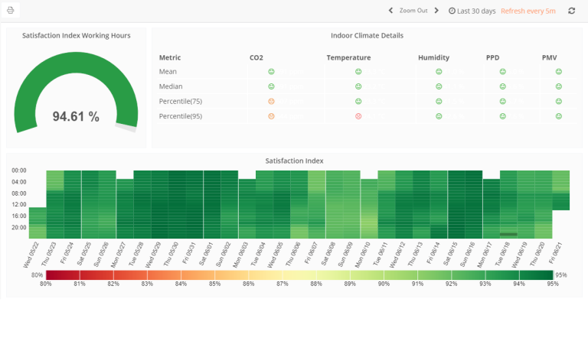Open Indoor Climate Details panel title menu

(367, 36)
